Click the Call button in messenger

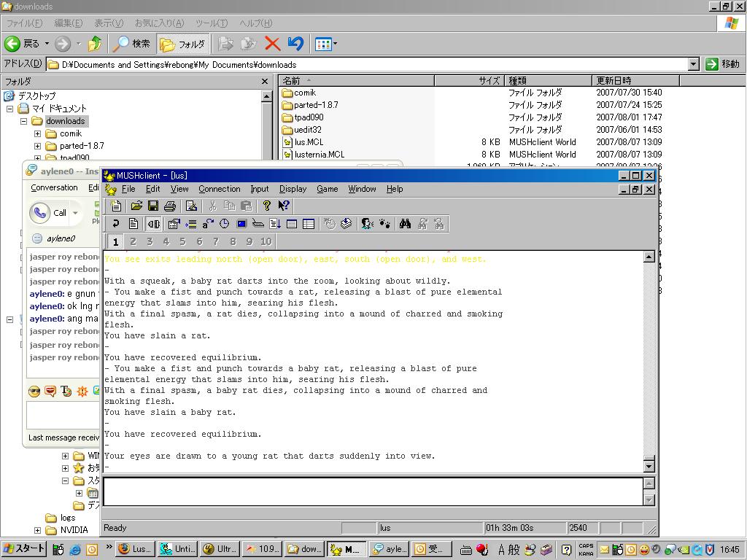click(49, 213)
